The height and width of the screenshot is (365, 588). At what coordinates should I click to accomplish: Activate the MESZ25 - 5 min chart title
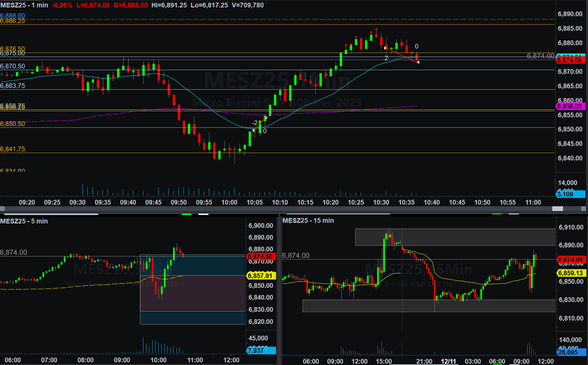[24, 221]
